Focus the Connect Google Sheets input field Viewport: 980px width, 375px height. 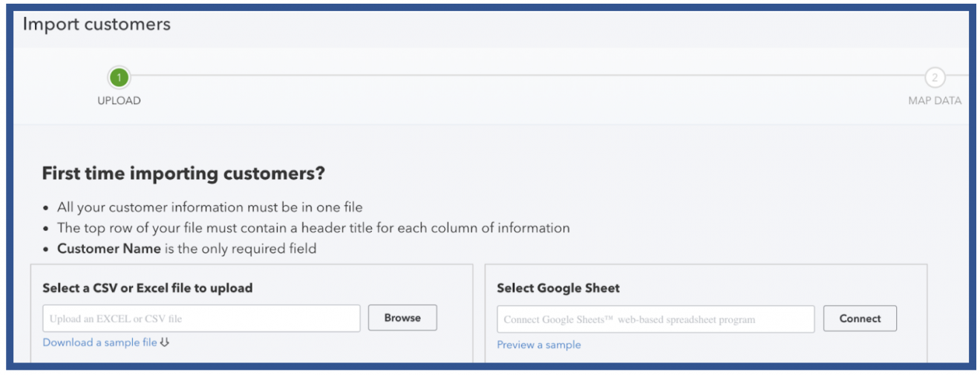pos(655,319)
